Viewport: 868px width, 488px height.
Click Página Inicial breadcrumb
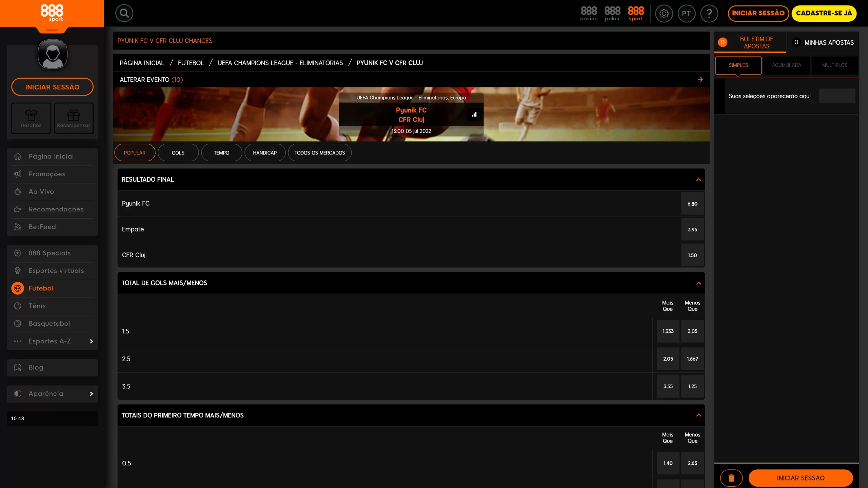[x=142, y=63]
